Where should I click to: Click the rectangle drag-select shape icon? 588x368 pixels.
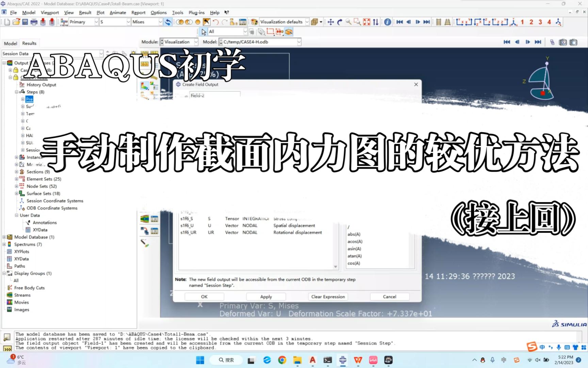tap(270, 32)
